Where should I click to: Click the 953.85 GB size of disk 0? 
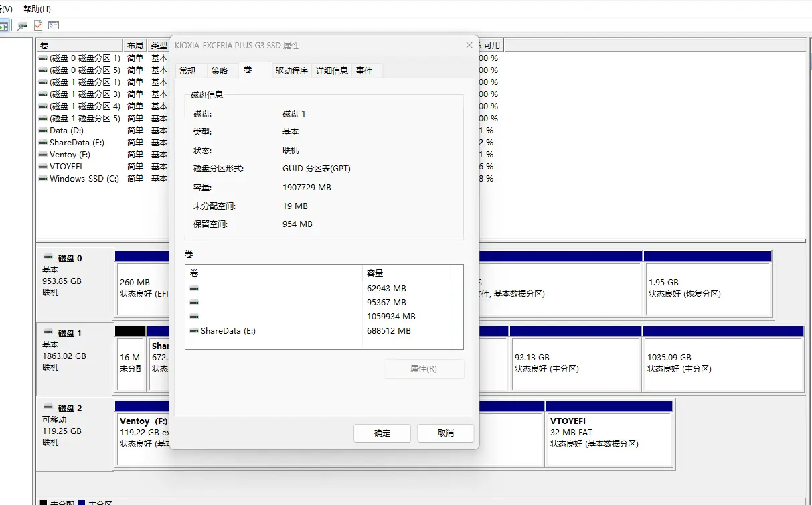coord(62,281)
